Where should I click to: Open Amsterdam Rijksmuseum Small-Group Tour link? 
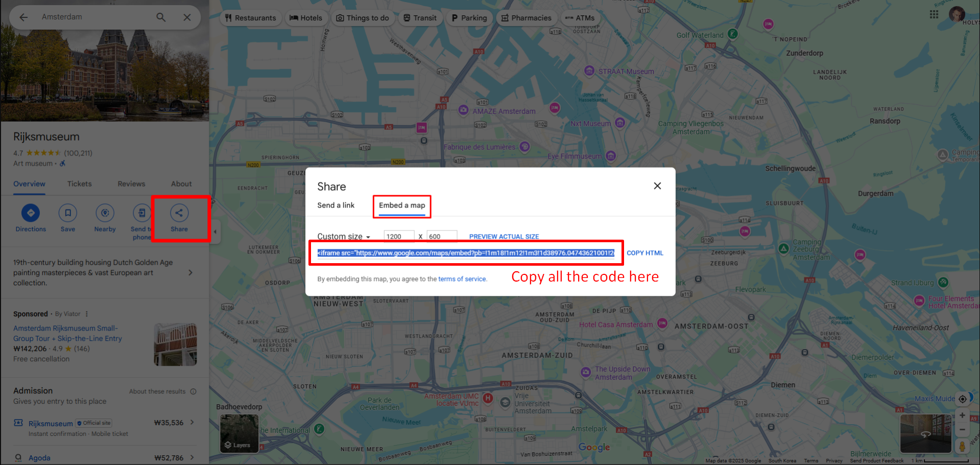[x=67, y=333]
